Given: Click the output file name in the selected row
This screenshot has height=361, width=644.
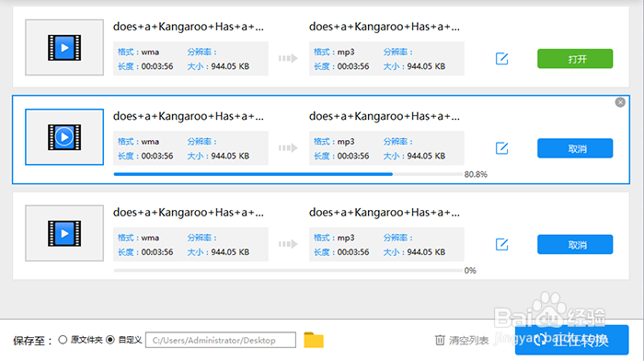Looking at the screenshot, I should pos(385,116).
